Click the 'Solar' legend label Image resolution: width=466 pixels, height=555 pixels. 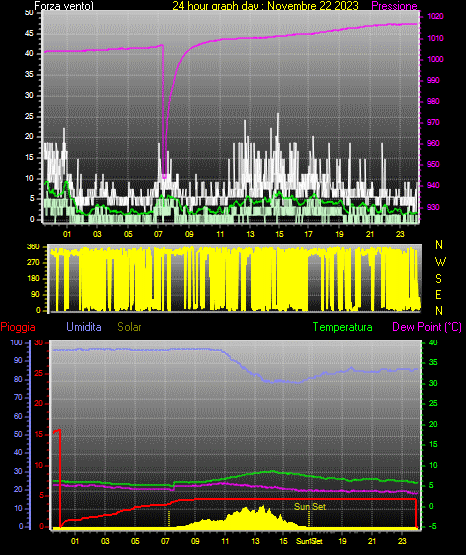(130, 327)
